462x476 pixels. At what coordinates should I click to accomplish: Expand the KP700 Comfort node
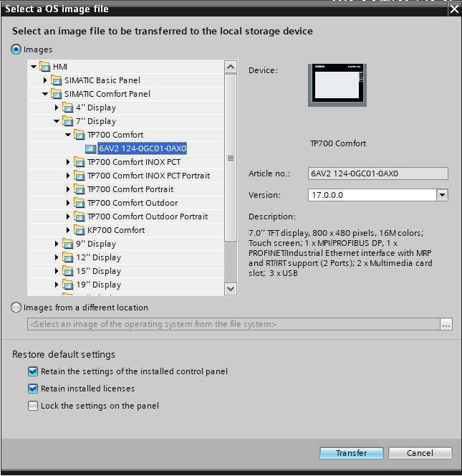[x=68, y=230]
